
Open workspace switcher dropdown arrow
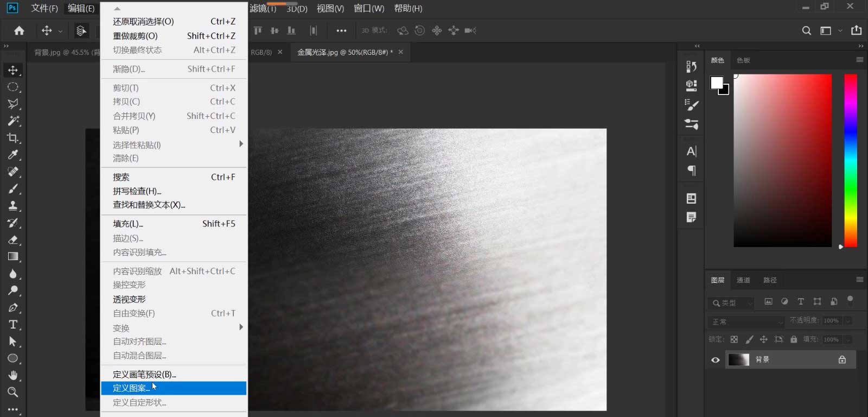(840, 30)
